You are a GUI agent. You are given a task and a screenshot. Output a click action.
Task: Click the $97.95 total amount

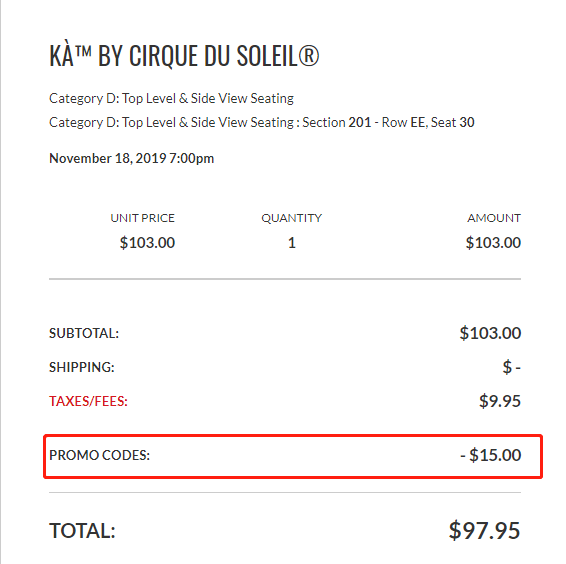[484, 530]
